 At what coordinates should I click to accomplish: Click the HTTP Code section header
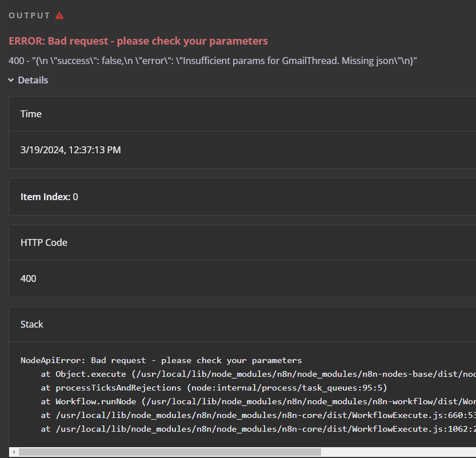(44, 242)
